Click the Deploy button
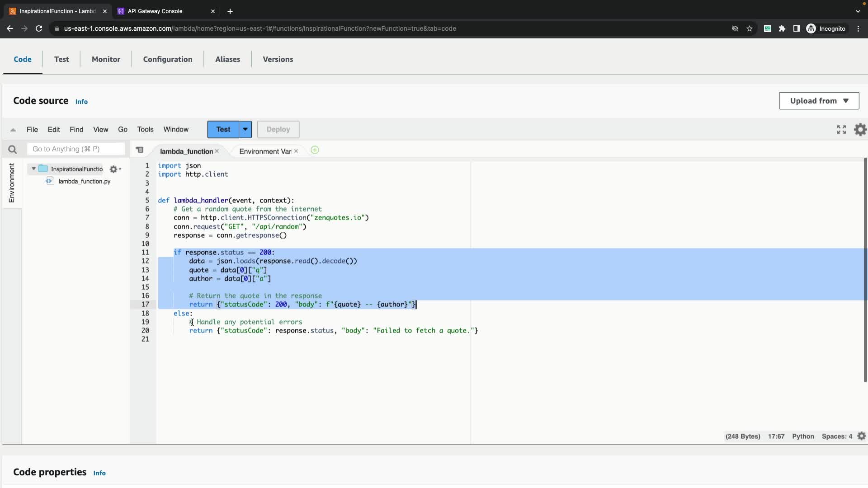This screenshot has height=488, width=868. click(x=278, y=129)
